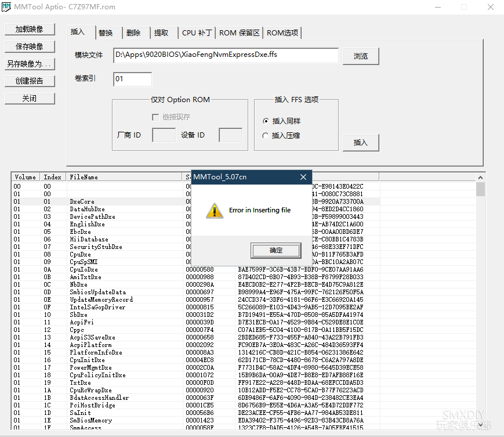Open the ROM 保留区 tab
This screenshot has height=437, width=504.
(240, 33)
